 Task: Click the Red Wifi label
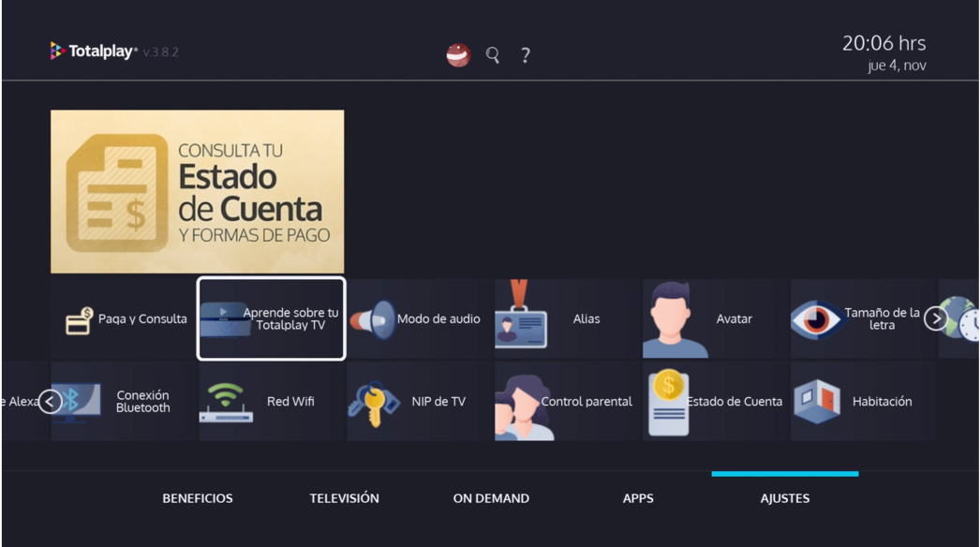click(x=290, y=401)
